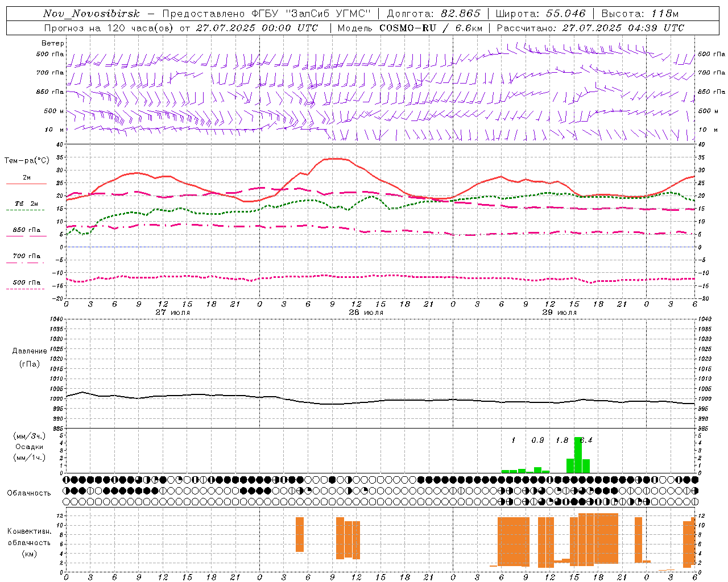
Task: Click the "850 гПа" temperature legend entry
Action: click(x=27, y=230)
